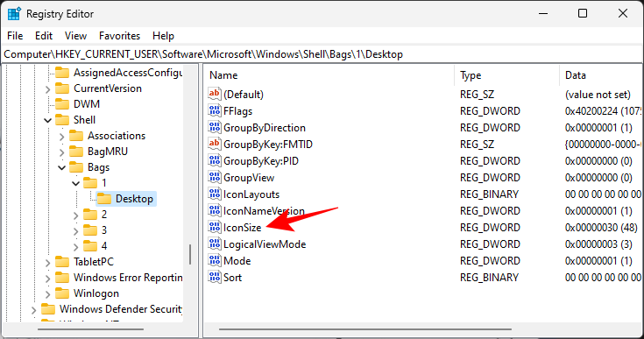Maximize the Registry Editor window

coord(583,13)
